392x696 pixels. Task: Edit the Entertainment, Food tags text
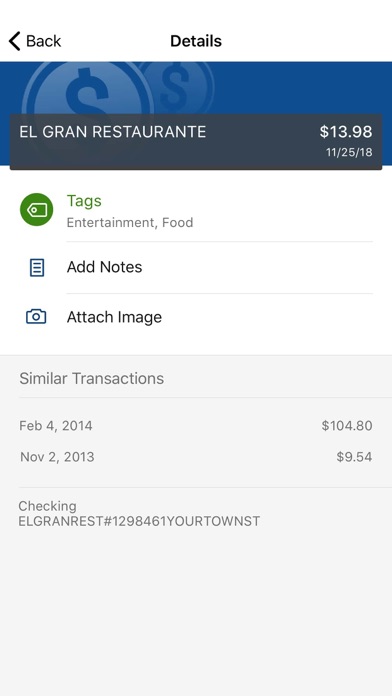[x=130, y=222]
